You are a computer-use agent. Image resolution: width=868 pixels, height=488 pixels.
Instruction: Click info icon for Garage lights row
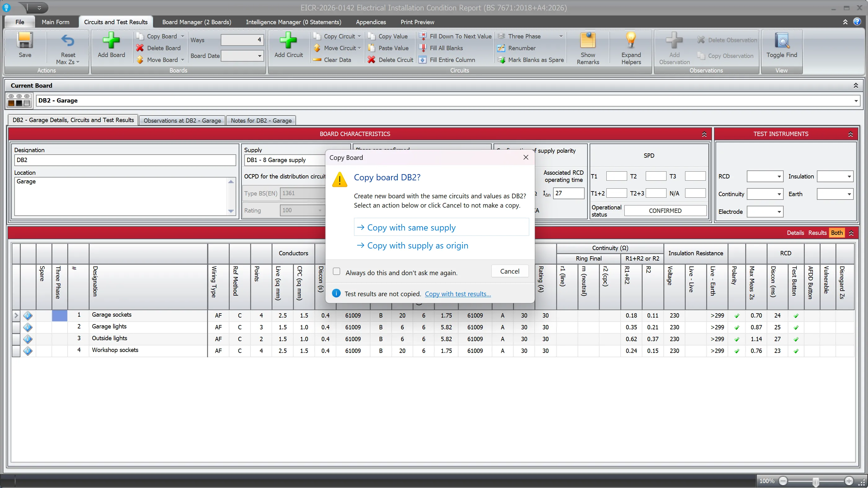[x=28, y=327]
